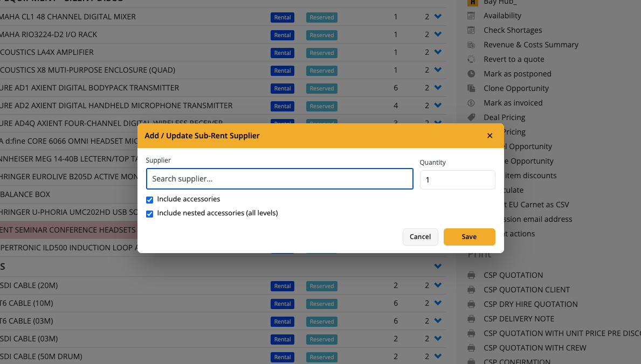The image size is (641, 364).
Task: Click Reserved badge on SDI Cable (20M) row
Action: point(322,286)
